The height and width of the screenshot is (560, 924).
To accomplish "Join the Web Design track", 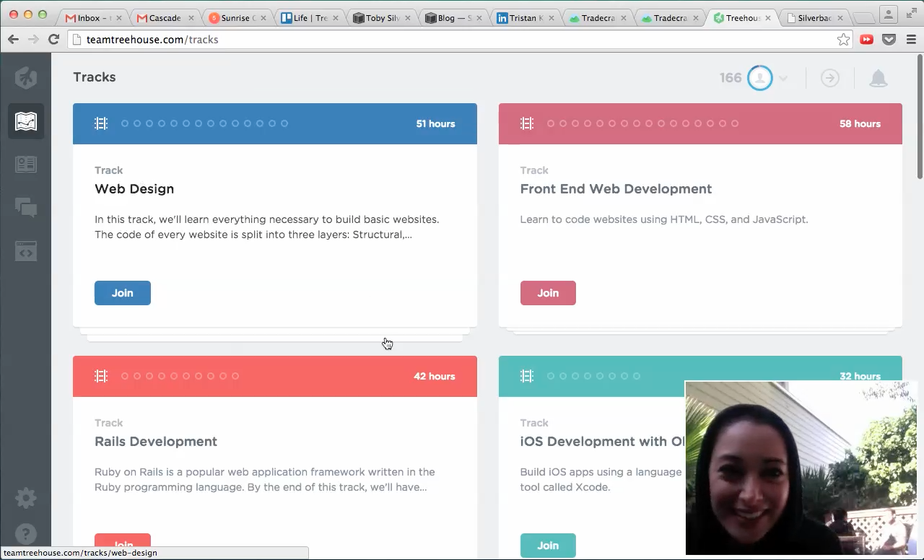I will click(123, 293).
